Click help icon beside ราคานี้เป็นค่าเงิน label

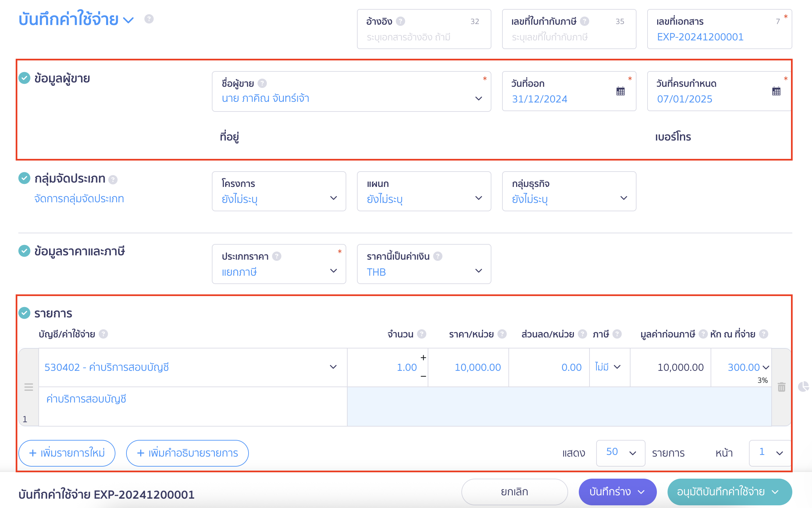click(438, 256)
